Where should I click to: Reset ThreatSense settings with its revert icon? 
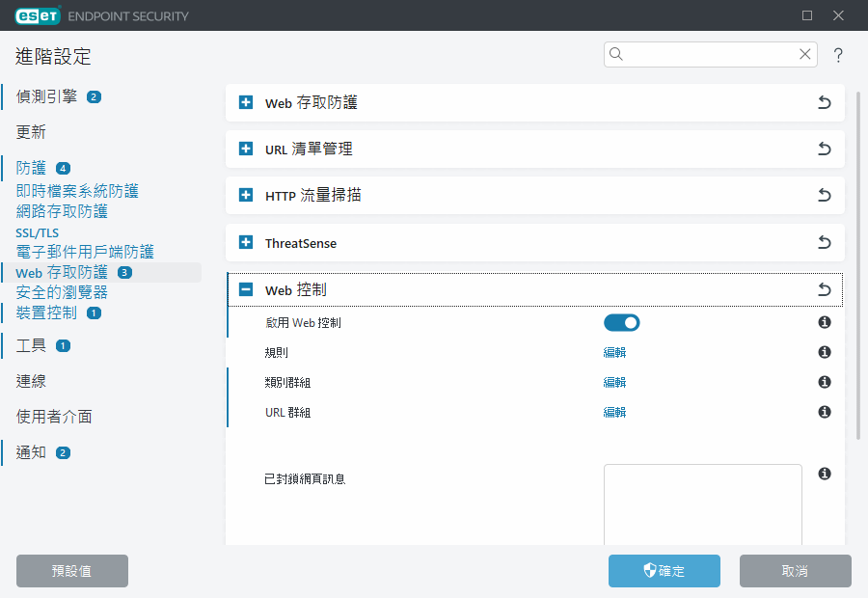tap(824, 242)
